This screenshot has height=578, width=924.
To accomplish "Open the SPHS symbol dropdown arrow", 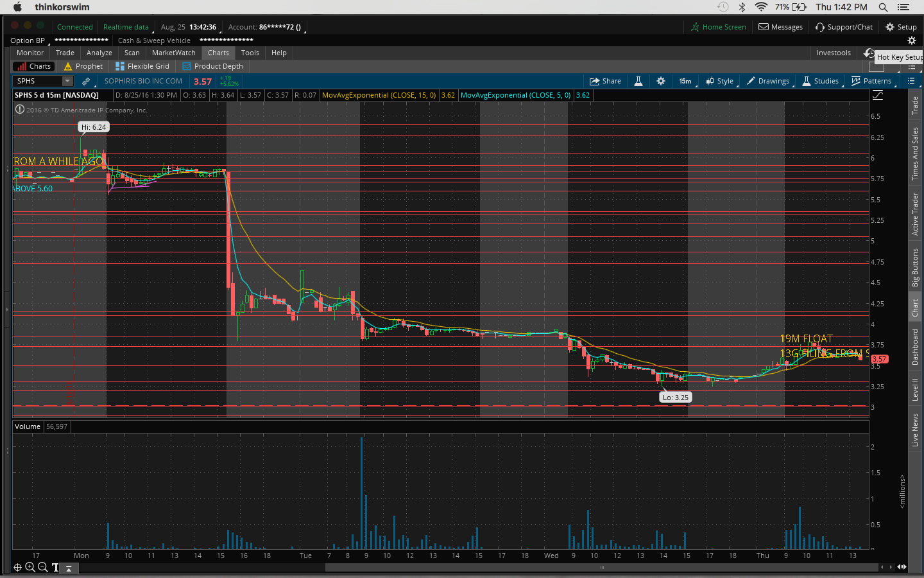I will pos(67,81).
